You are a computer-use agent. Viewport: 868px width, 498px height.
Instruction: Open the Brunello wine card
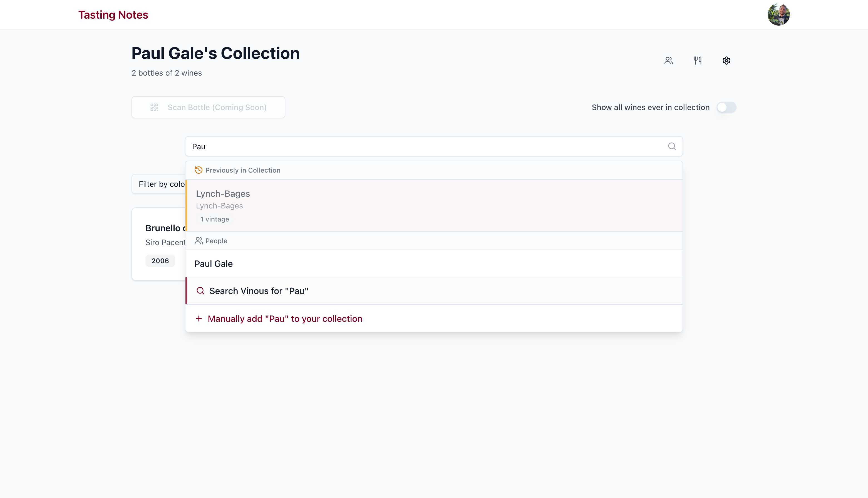(158, 244)
